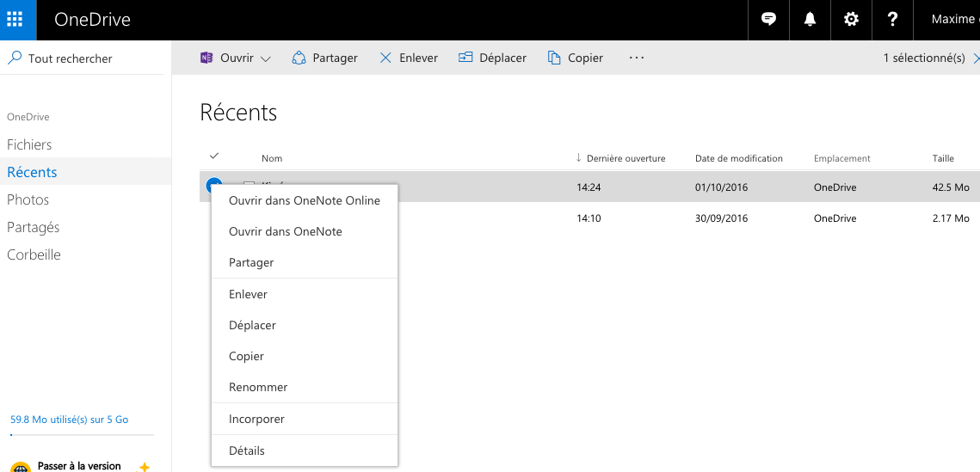The image size is (980, 472).
Task: Click the OneDrive title in header
Action: [x=93, y=20]
